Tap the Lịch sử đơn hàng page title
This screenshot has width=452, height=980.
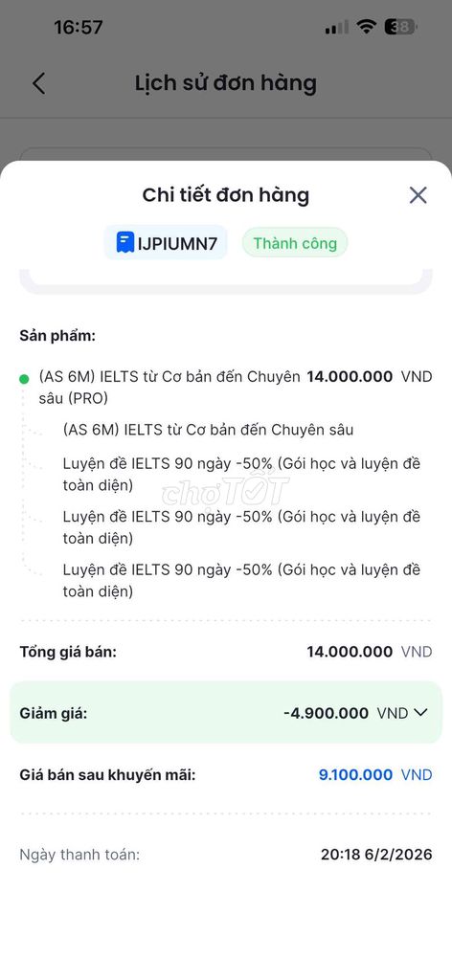pos(226,83)
